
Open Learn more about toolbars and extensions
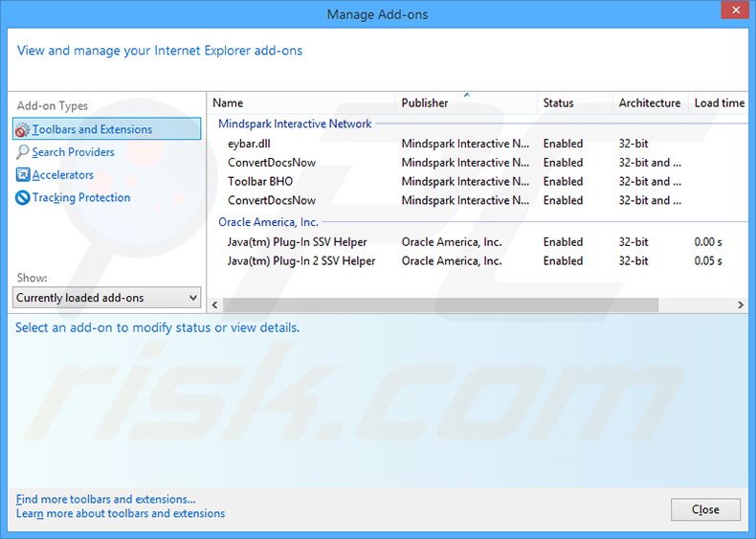tap(121, 513)
